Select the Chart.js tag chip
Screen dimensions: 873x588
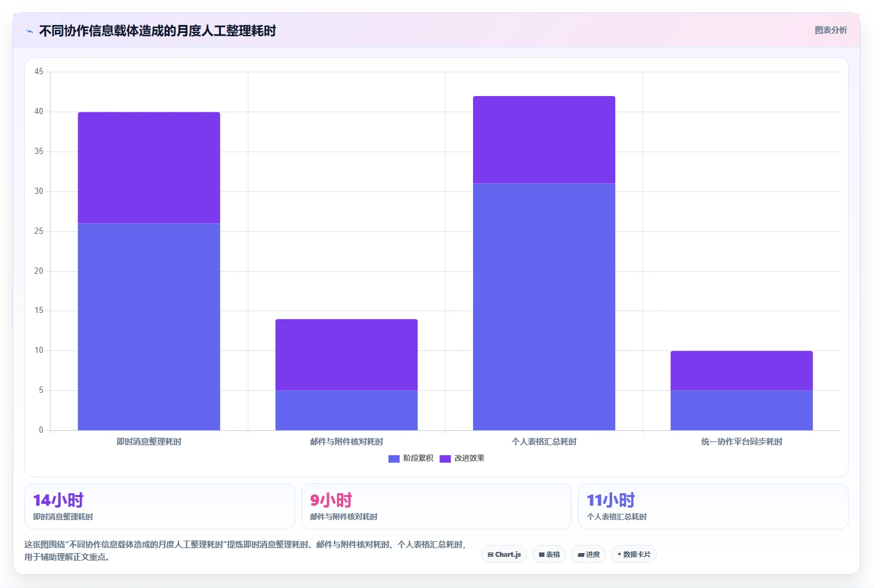tap(504, 554)
